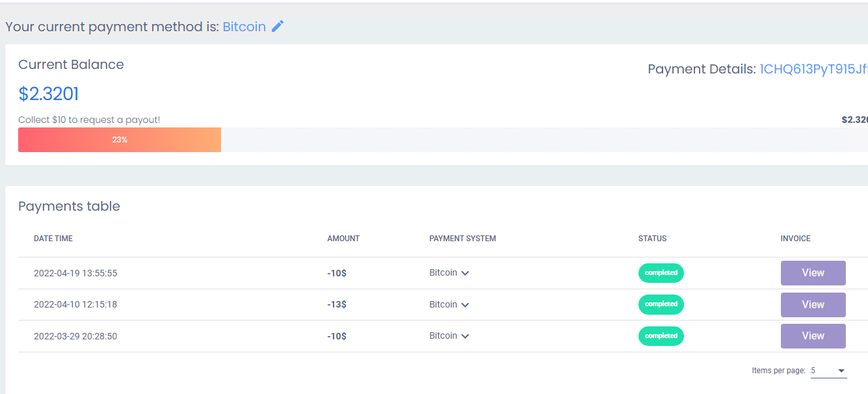Viewport: 868px width, 394px height.
Task: Click the DATE TIME column header
Action: (53, 239)
